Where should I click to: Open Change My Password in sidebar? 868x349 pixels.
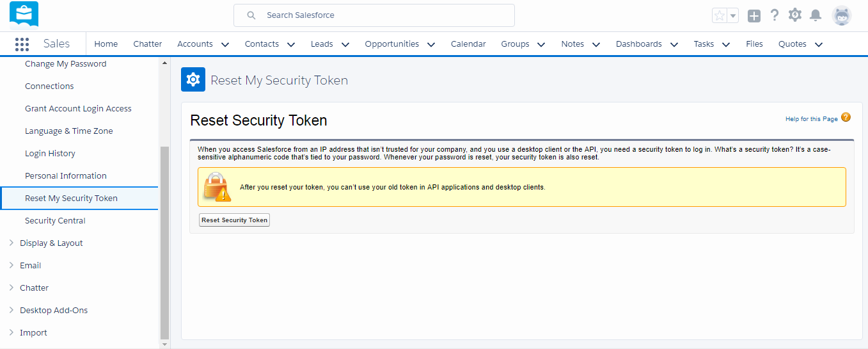[66, 64]
